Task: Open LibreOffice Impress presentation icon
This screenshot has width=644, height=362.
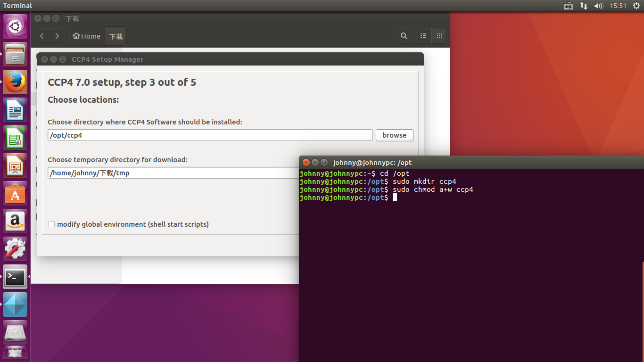Action: [x=15, y=166]
